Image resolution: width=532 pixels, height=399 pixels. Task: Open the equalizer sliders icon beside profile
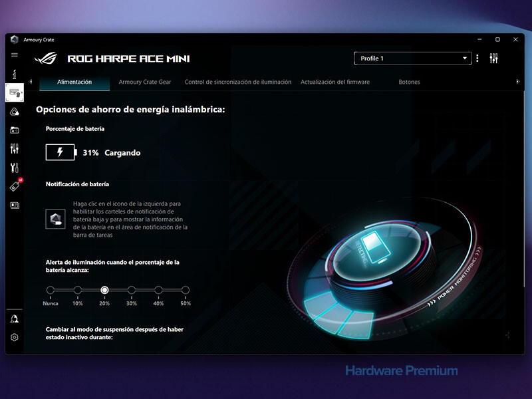tap(493, 59)
